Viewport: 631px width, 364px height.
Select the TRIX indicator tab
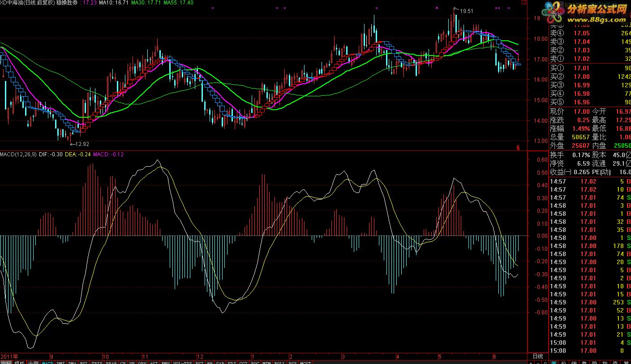click(x=97, y=361)
